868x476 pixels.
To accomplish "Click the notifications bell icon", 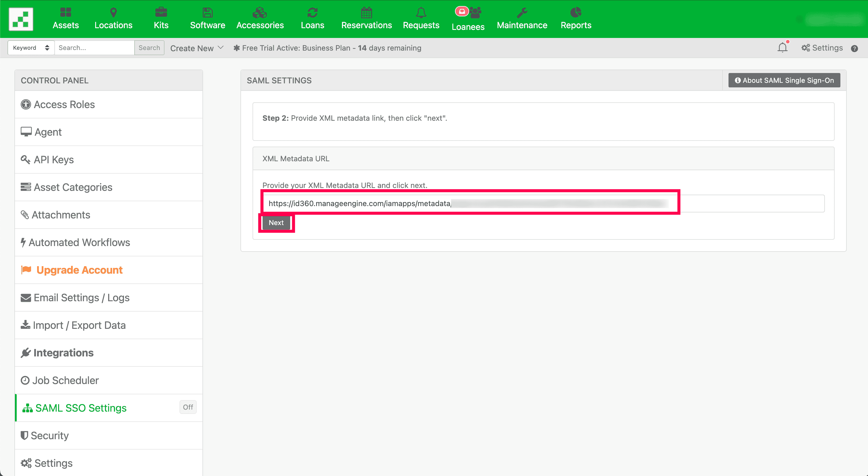I will tap(782, 48).
